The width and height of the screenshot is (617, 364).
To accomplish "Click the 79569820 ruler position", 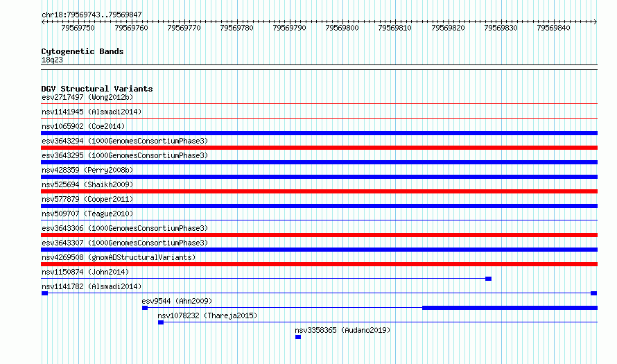I will click(448, 28).
